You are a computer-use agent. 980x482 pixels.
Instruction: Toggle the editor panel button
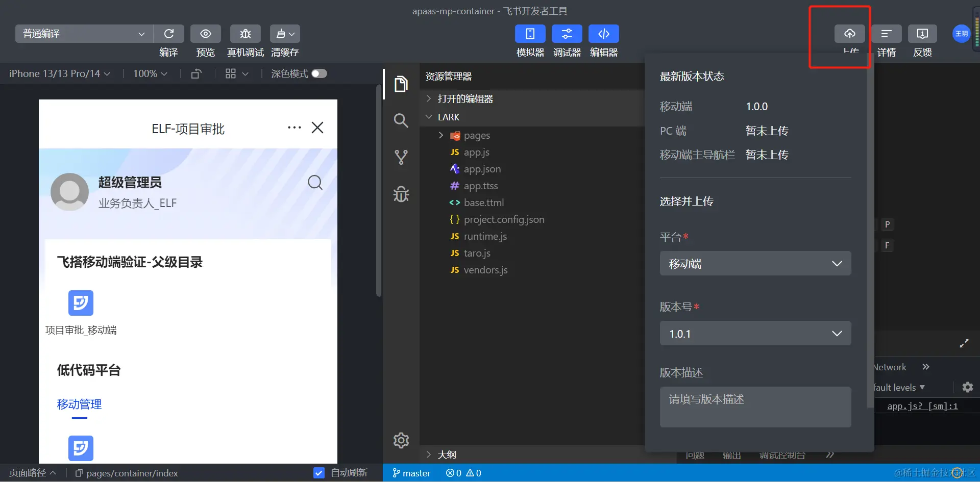[604, 34]
